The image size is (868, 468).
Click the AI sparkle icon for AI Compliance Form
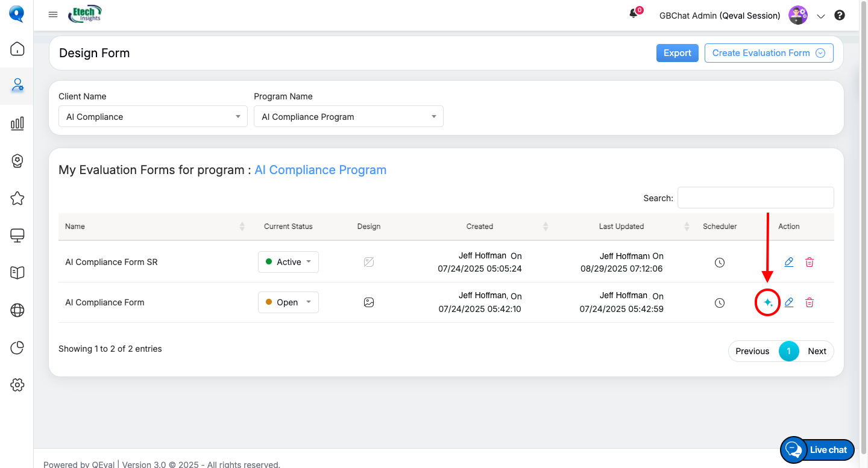tap(767, 302)
